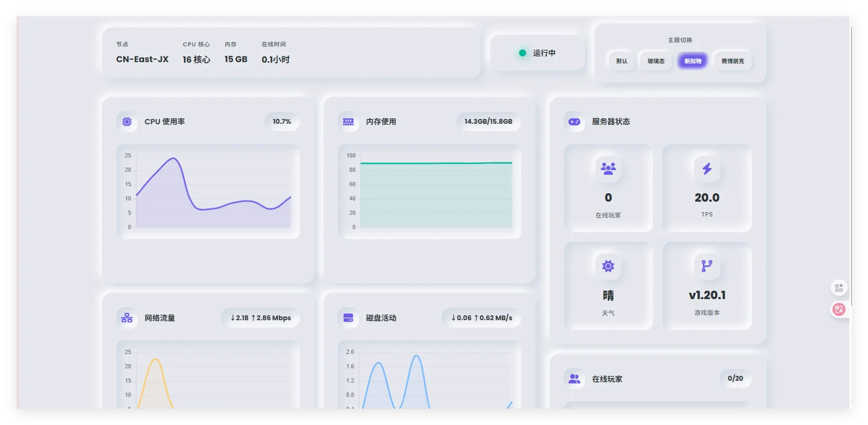The height and width of the screenshot is (425, 868).
Task: Click the 14.3GB/15.8GB memory badge
Action: [488, 122]
